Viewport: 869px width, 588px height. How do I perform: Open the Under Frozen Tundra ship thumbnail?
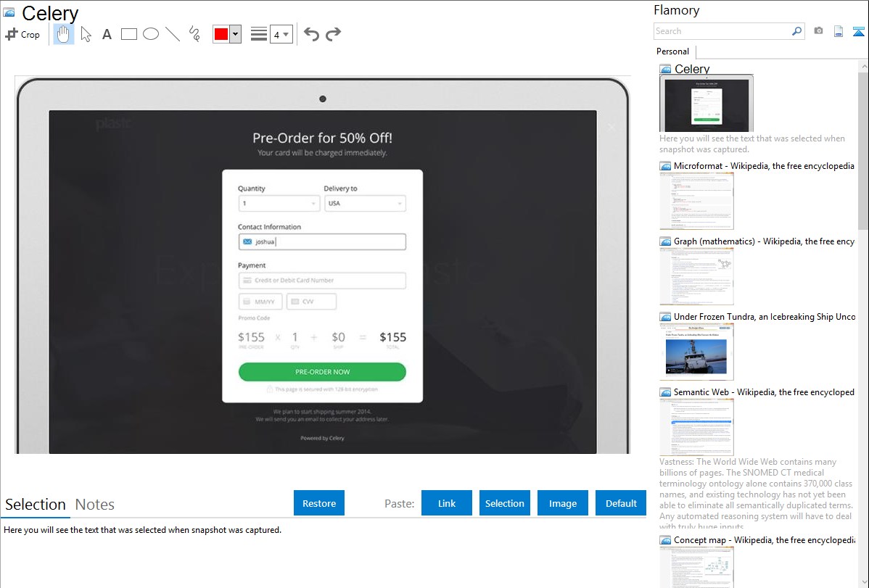pyautogui.click(x=696, y=352)
